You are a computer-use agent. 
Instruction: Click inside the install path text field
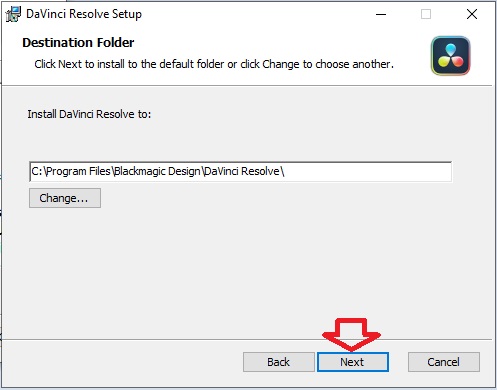click(240, 172)
